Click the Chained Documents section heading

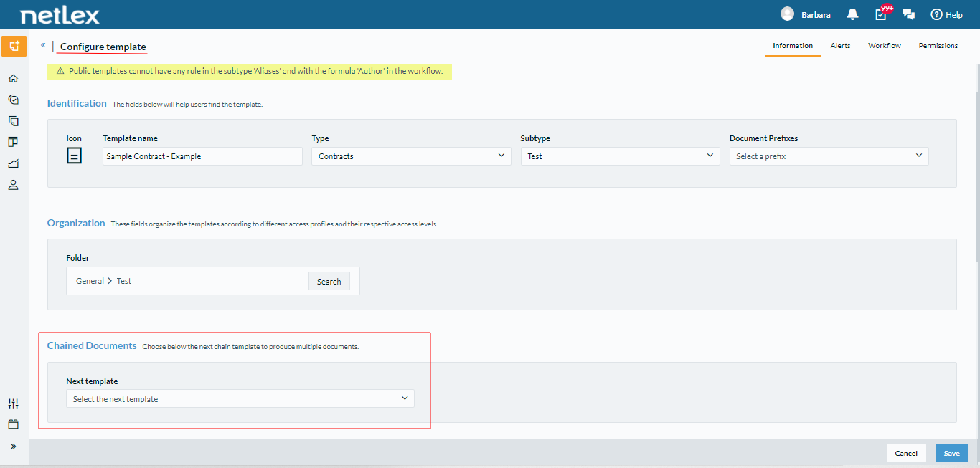pyautogui.click(x=92, y=345)
